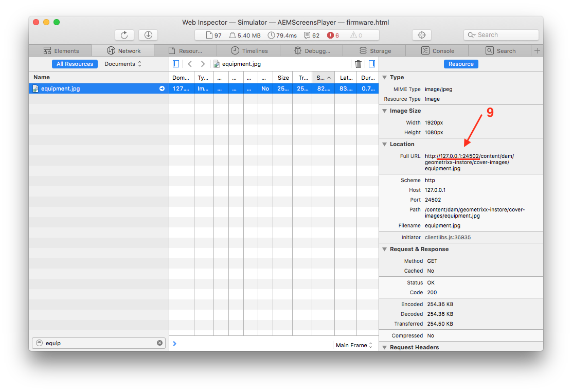
Task: Collapse the Location section
Action: (x=384, y=144)
